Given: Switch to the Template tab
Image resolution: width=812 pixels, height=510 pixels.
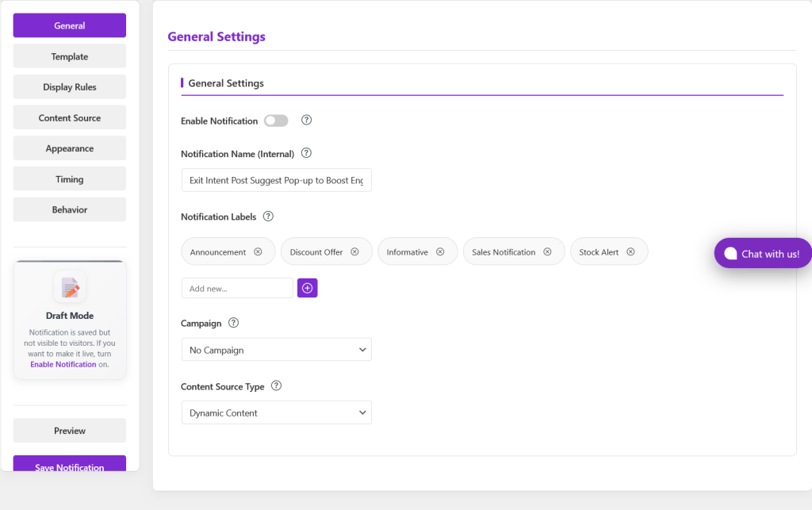Looking at the screenshot, I should tap(70, 56).
